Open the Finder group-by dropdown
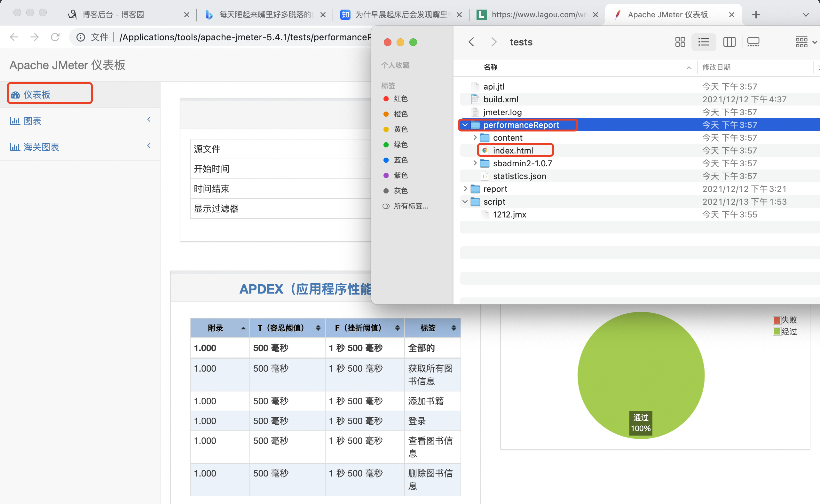Image resolution: width=820 pixels, height=504 pixels. (x=805, y=42)
